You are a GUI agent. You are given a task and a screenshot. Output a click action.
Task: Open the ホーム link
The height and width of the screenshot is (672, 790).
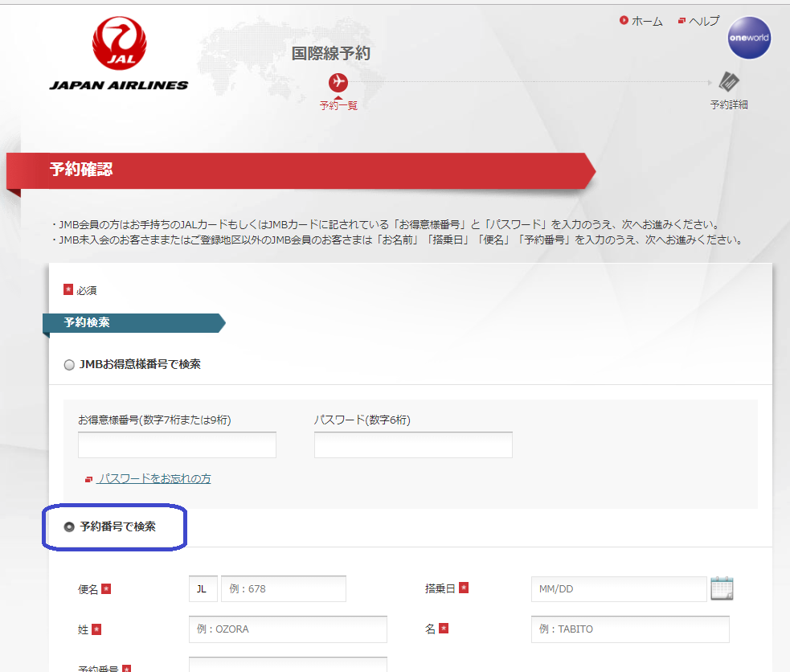pos(647,22)
